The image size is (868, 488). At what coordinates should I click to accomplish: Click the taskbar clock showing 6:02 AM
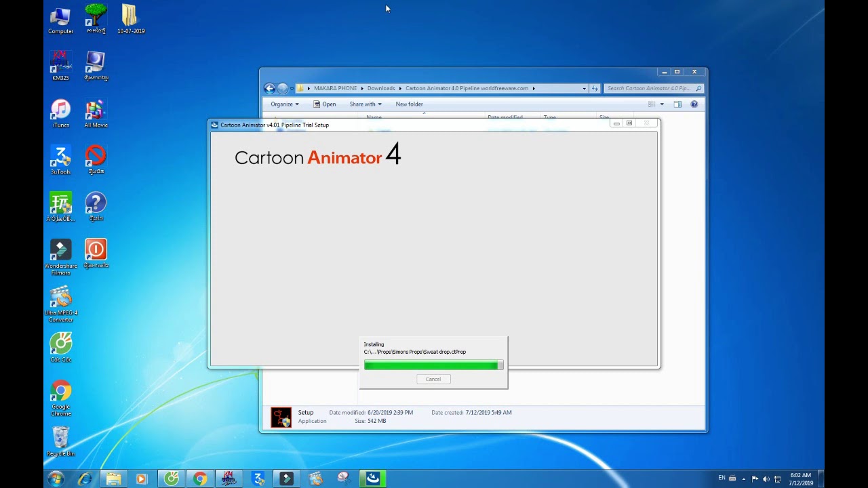coord(800,479)
